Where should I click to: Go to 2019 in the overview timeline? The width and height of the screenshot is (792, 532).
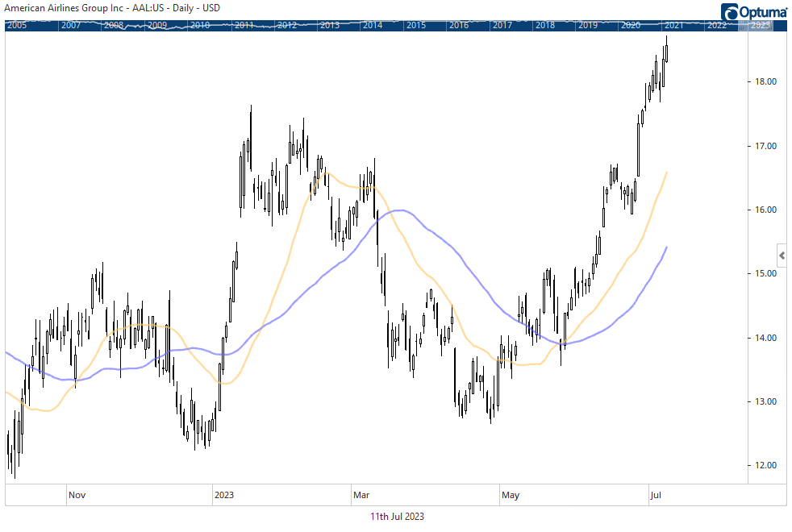pyautogui.click(x=588, y=25)
